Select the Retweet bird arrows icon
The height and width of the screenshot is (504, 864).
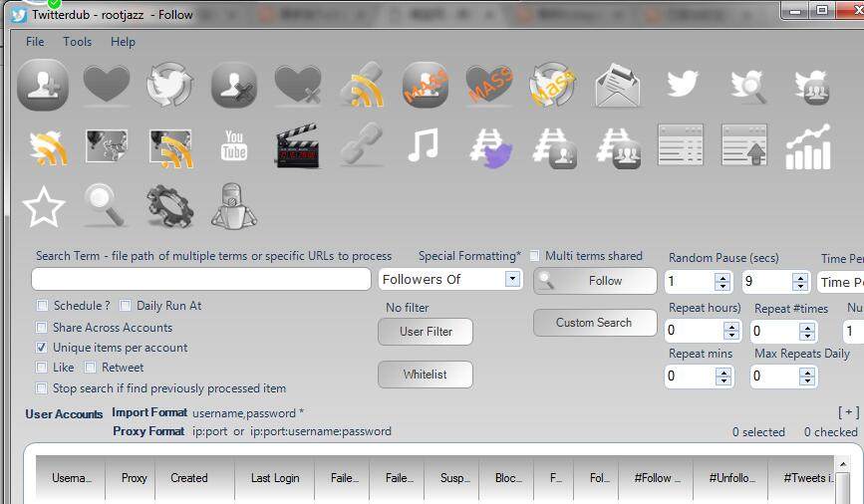point(170,85)
